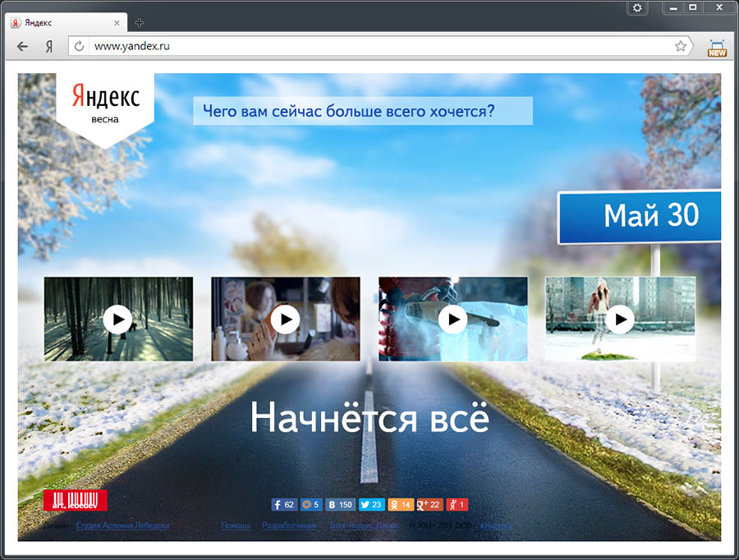
Task: Share on Odnoklassniki
Action: point(401,505)
